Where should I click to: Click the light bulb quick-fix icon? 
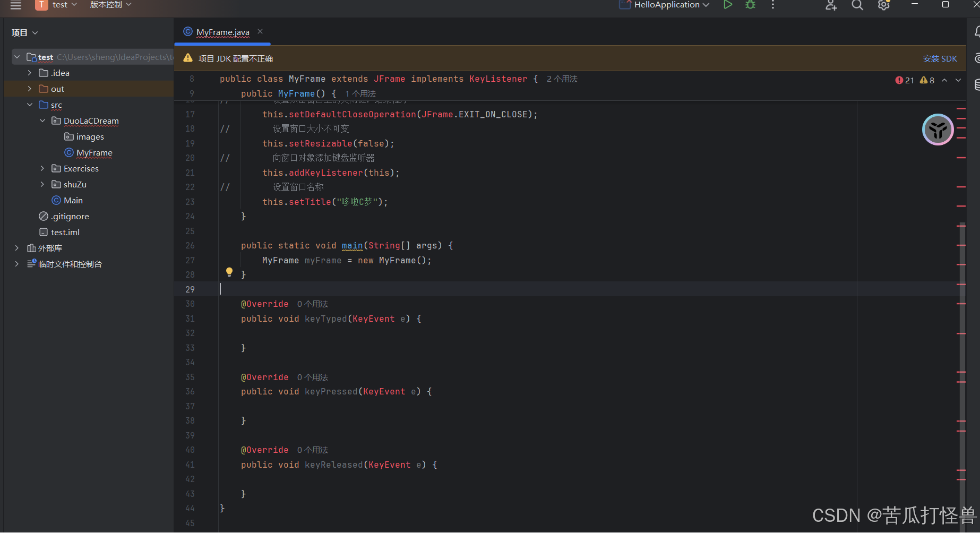(x=229, y=272)
